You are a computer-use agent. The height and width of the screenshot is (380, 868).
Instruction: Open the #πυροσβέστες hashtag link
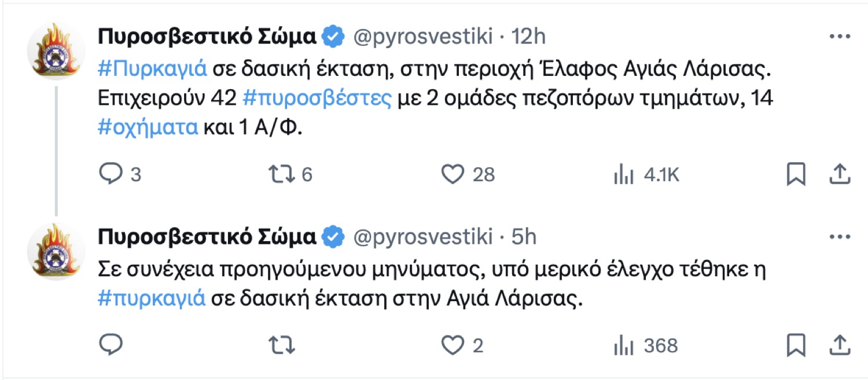click(x=317, y=98)
